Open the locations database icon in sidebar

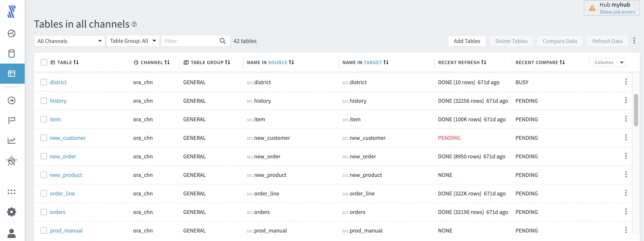(x=12, y=54)
